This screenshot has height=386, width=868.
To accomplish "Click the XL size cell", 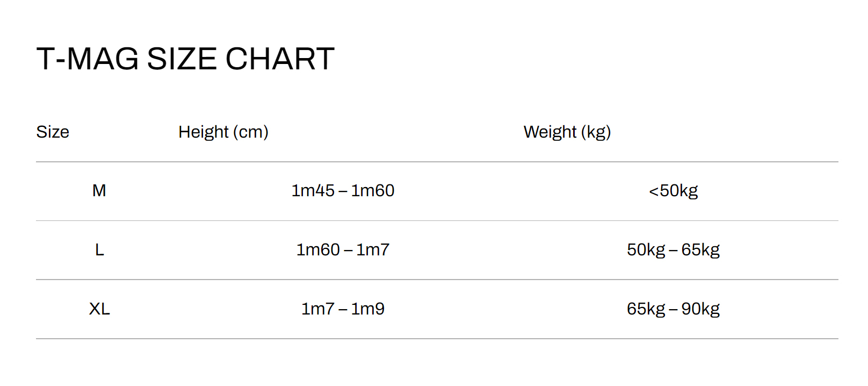I will [99, 309].
